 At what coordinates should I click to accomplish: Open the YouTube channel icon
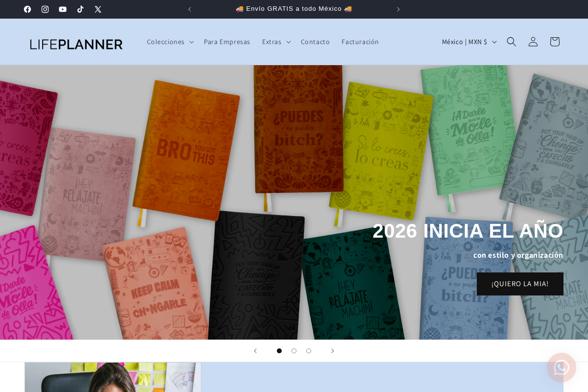click(x=63, y=9)
